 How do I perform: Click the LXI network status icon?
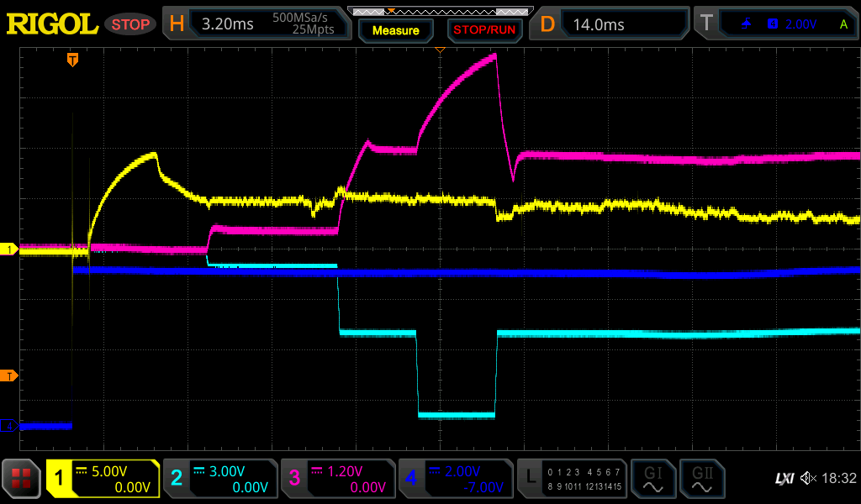(x=784, y=479)
